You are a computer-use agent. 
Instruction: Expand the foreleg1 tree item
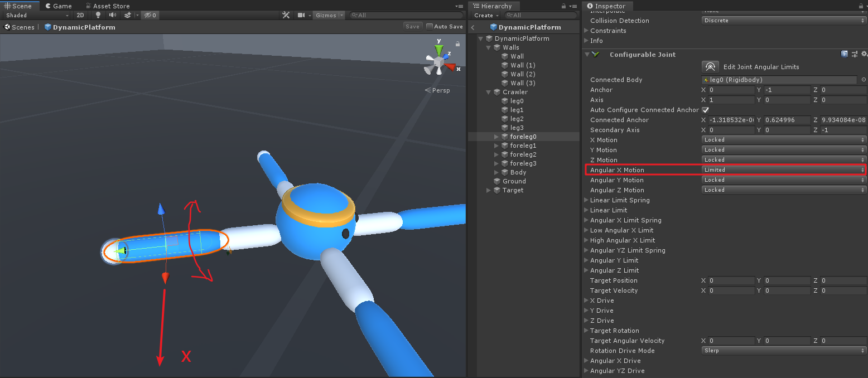click(x=497, y=146)
